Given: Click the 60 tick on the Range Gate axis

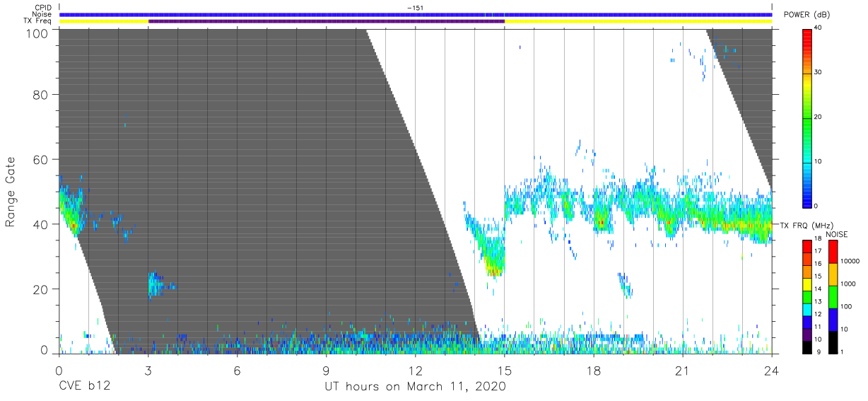Looking at the screenshot, I should pyautogui.click(x=40, y=159).
